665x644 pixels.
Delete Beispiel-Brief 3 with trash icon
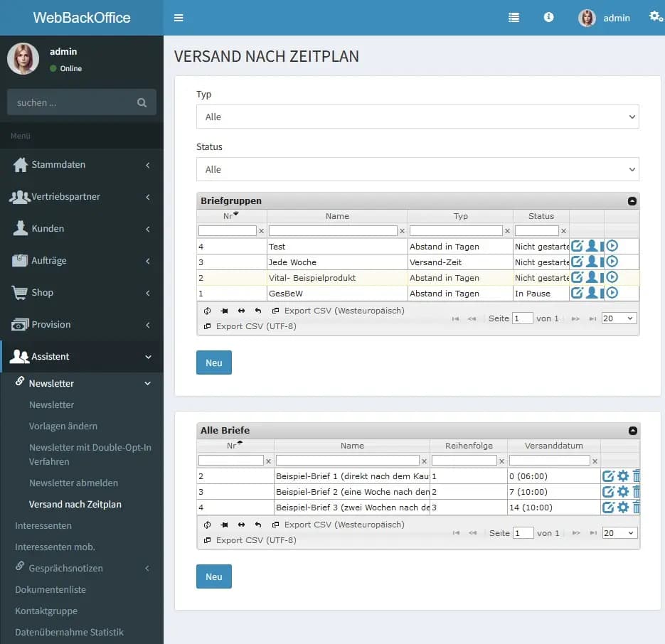pyautogui.click(x=637, y=508)
